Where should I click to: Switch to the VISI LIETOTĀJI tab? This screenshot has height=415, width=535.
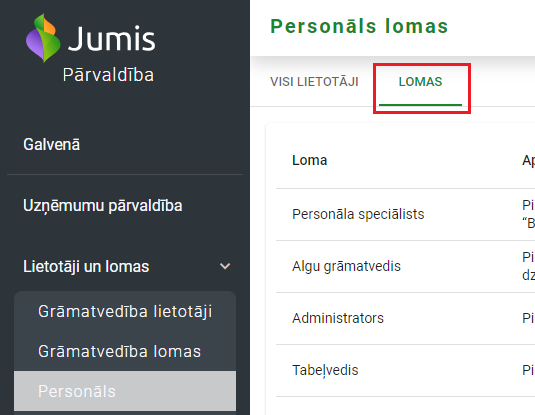(314, 82)
